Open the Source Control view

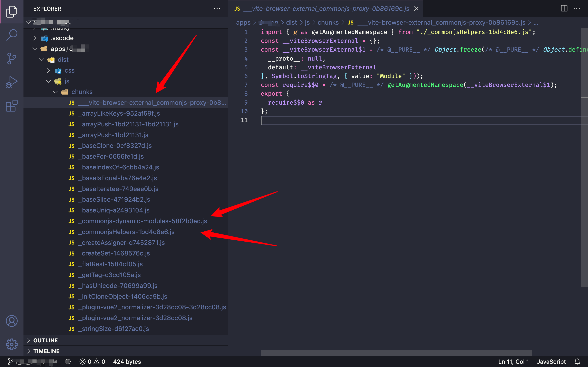pos(11,58)
